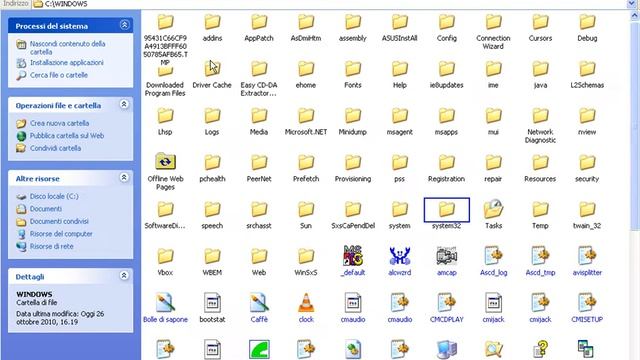Click Nascondi contenuto della cartella link

pyautogui.click(x=67, y=48)
